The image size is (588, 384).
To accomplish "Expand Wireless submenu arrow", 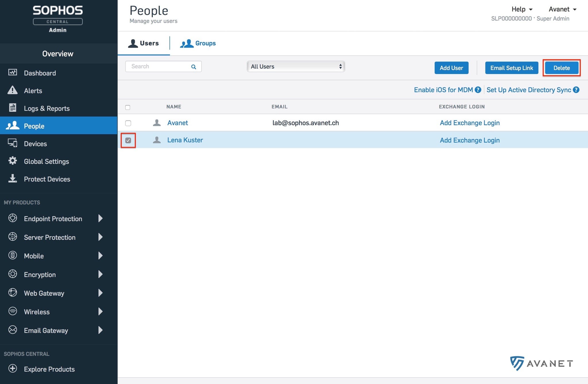I will click(x=100, y=311).
